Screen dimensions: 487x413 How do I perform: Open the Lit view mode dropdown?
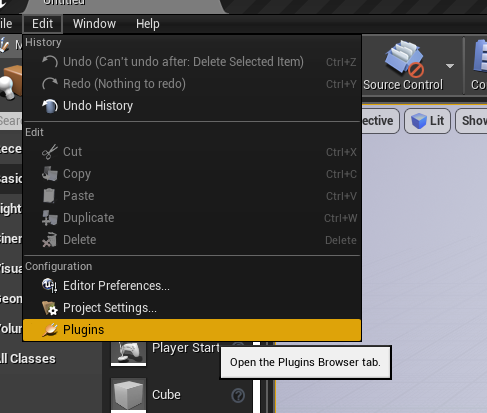[427, 120]
